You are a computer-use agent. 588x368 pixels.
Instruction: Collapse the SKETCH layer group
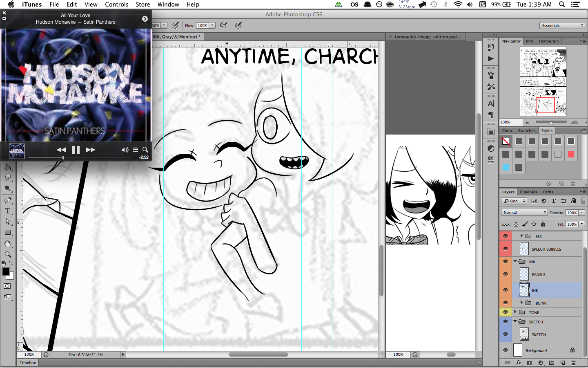(515, 321)
